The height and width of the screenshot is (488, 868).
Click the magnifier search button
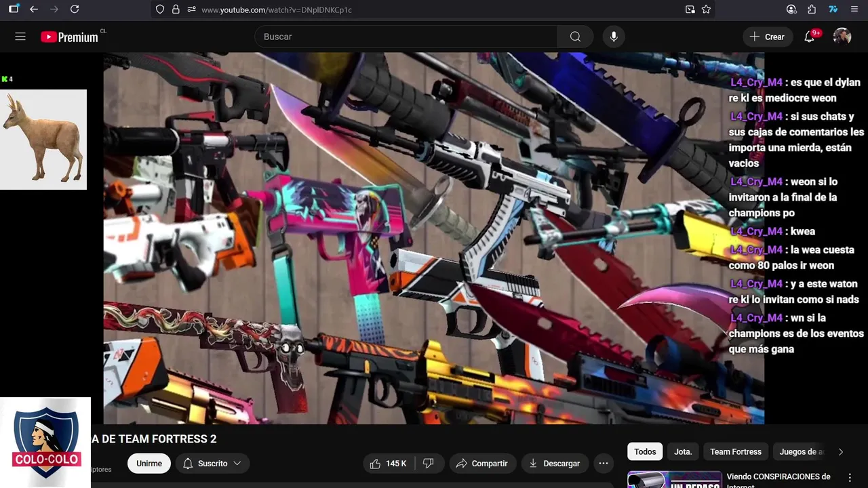(x=575, y=37)
